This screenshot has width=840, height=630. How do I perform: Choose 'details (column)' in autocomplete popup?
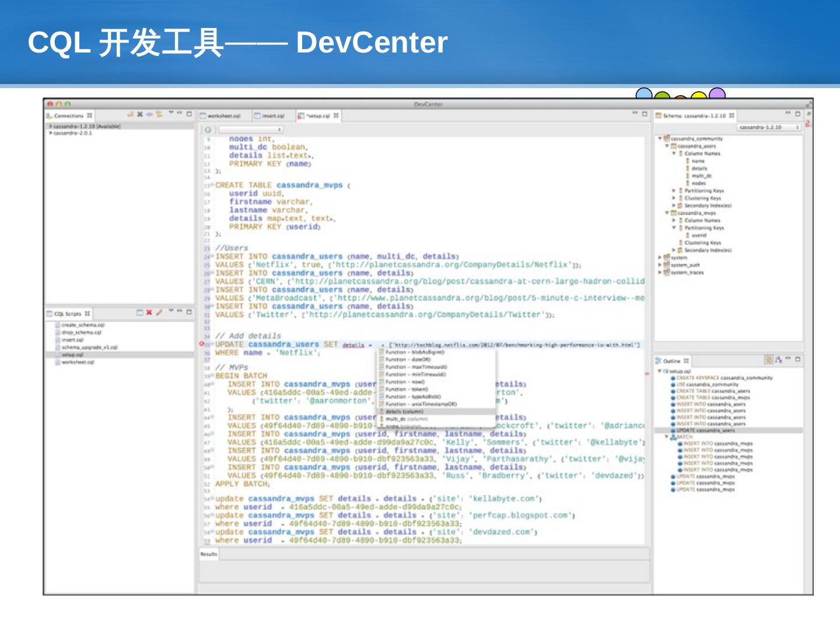point(404,411)
